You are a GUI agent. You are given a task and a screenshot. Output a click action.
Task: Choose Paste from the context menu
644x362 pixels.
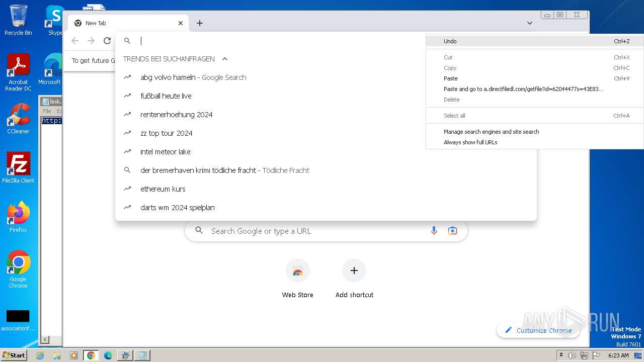tap(535, 78)
